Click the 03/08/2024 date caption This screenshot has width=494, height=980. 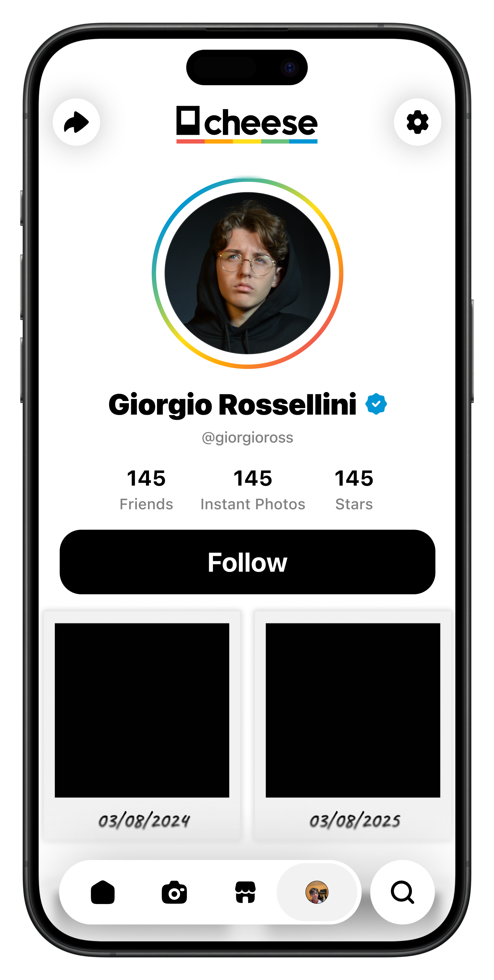[144, 820]
